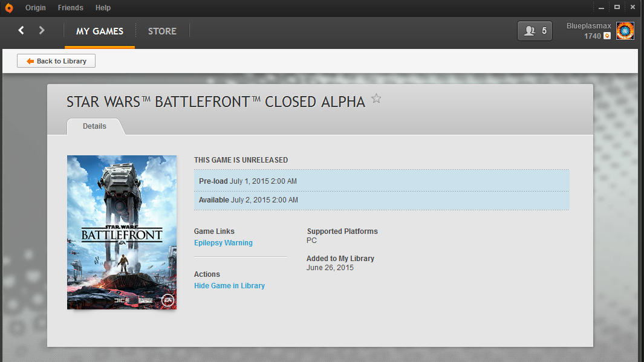Image resolution: width=644 pixels, height=362 pixels.
Task: Open the Origin menu
Action: click(35, 8)
